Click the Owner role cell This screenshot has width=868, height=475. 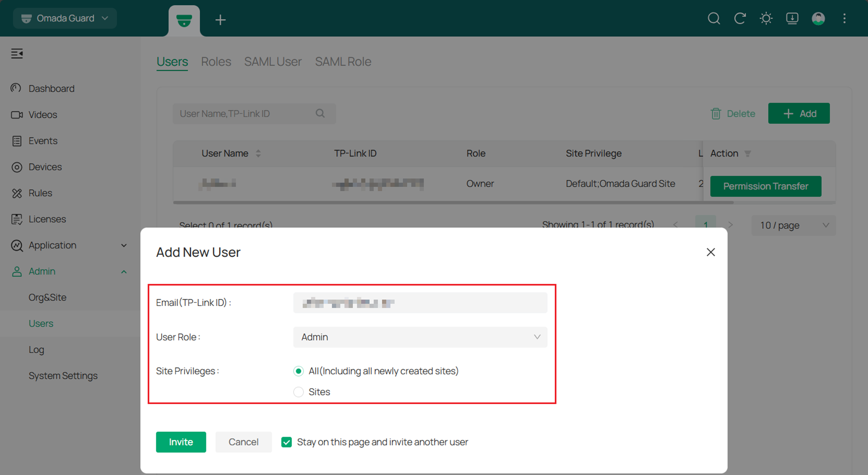click(x=480, y=184)
